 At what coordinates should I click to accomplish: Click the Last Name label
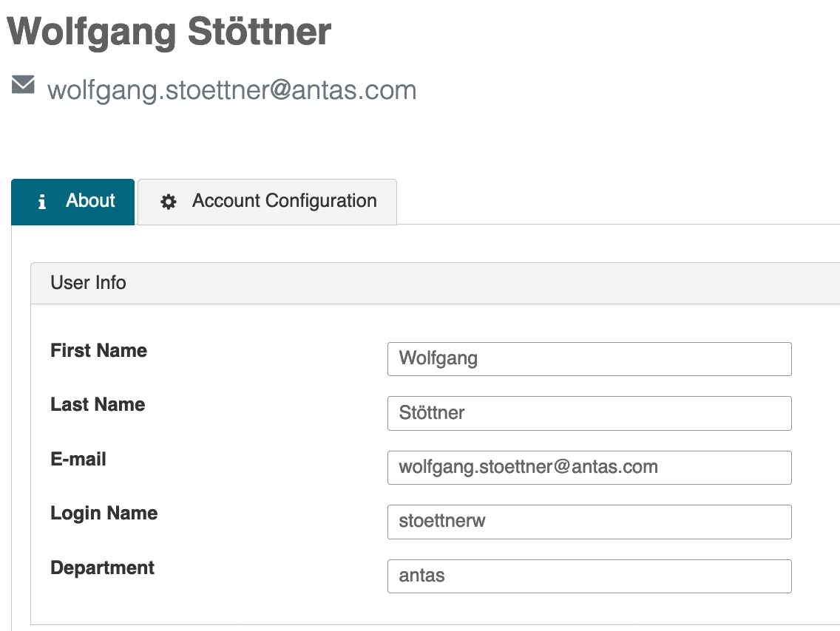[98, 405]
